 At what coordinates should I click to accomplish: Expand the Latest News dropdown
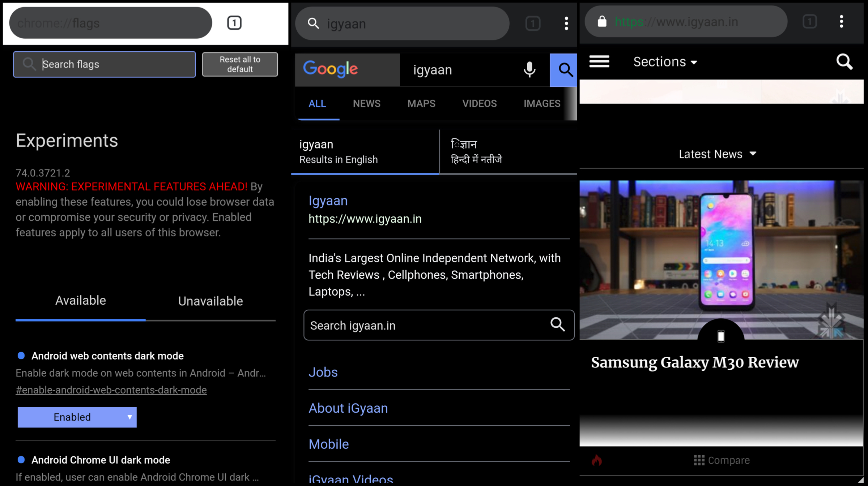click(x=717, y=154)
